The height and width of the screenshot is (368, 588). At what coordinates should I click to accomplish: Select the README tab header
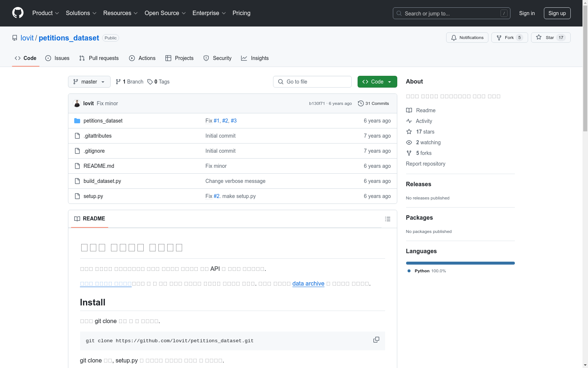90,219
